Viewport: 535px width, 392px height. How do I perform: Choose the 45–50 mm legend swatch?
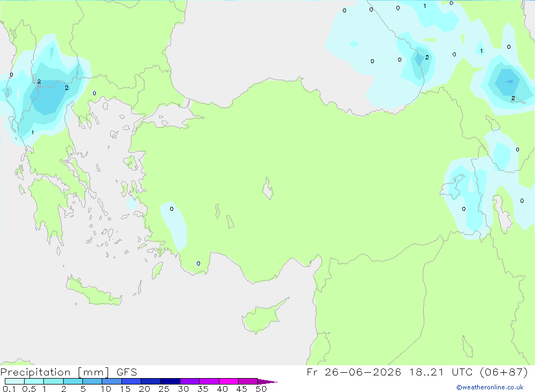pyautogui.click(x=248, y=381)
